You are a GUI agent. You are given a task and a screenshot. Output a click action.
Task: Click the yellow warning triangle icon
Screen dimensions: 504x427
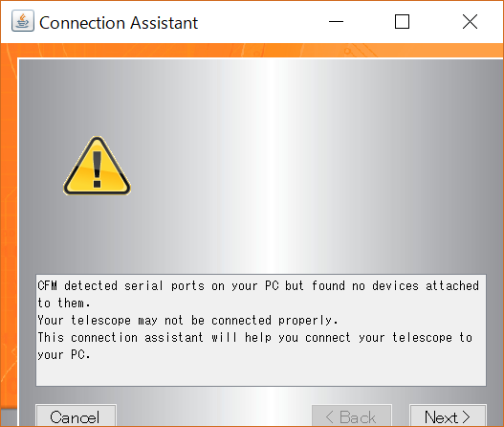pos(97,166)
